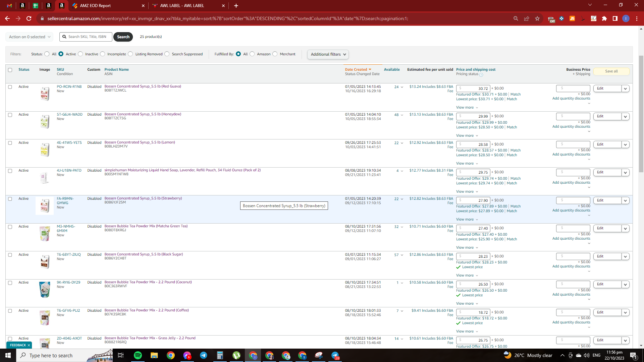Select the Search Suppressed status filter

(x=167, y=54)
